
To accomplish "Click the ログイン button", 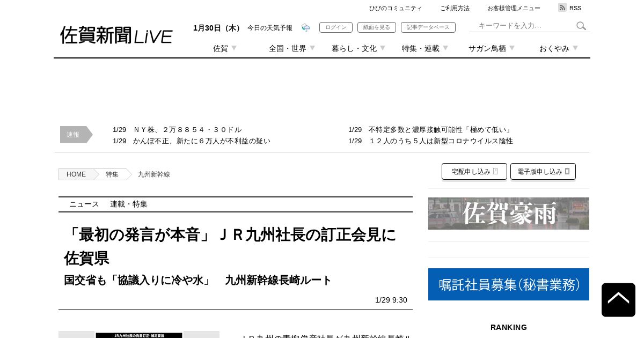I will [336, 27].
